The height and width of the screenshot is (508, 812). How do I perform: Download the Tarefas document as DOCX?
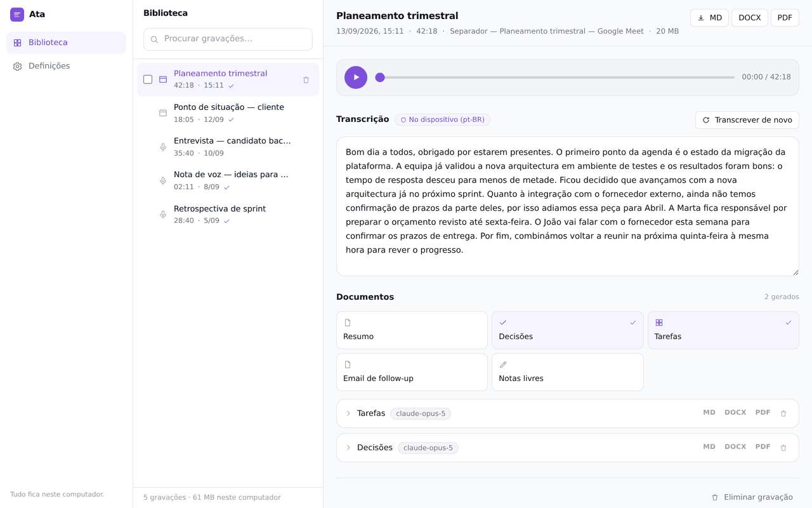735,413
